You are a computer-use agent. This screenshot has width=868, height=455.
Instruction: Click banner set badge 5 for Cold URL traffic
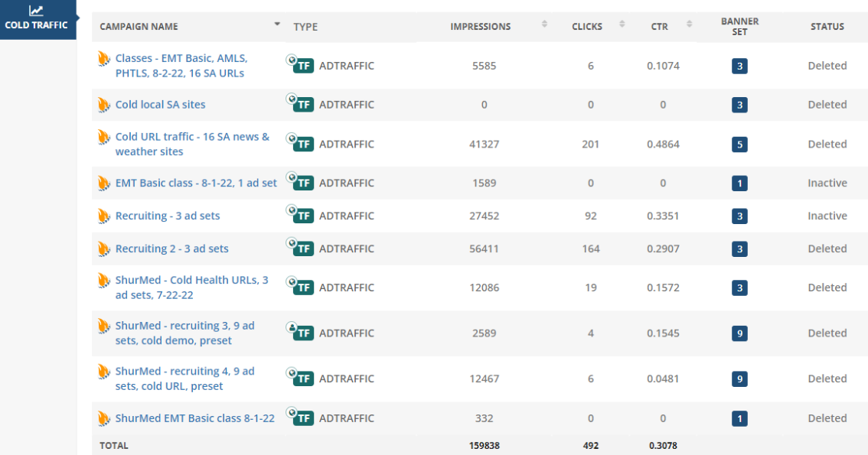pos(739,145)
